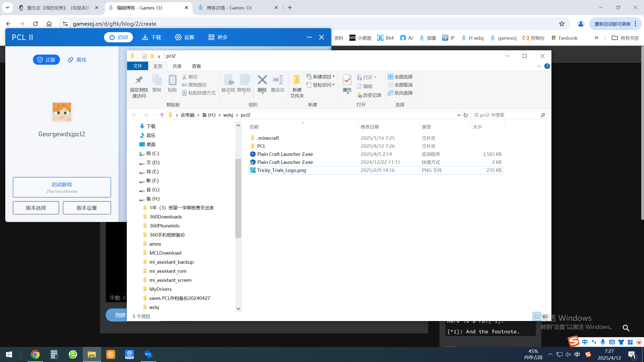Click Copy Path (复制路径) in ribbon
Viewport: 644px width, 362px height.
point(194,85)
